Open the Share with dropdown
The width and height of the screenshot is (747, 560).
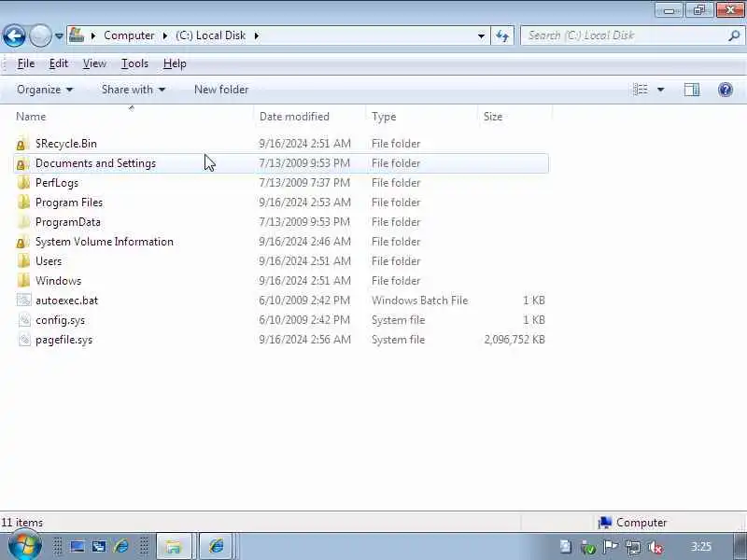point(134,90)
